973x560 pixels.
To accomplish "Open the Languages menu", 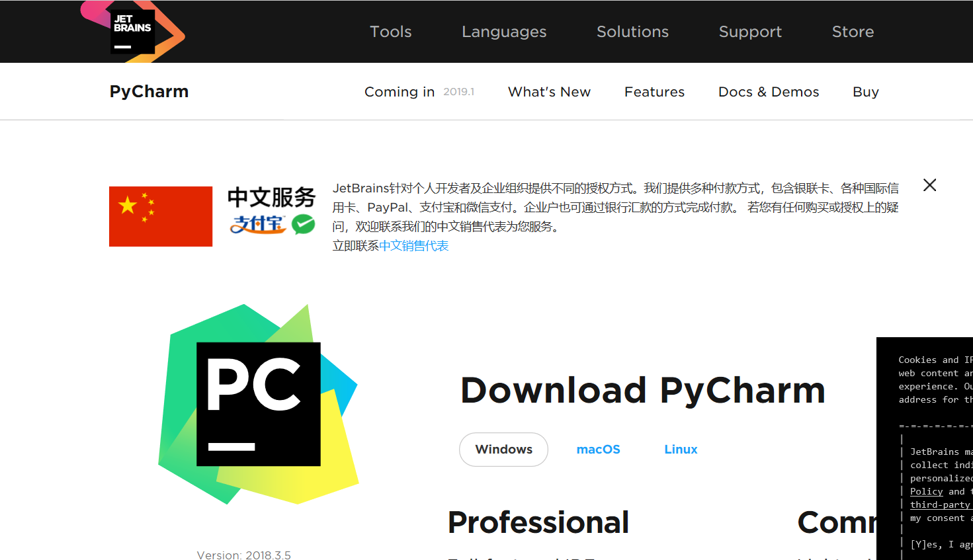I will click(x=504, y=32).
